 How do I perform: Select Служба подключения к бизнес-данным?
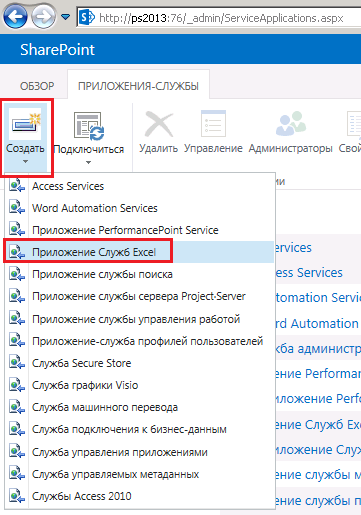coord(129,429)
